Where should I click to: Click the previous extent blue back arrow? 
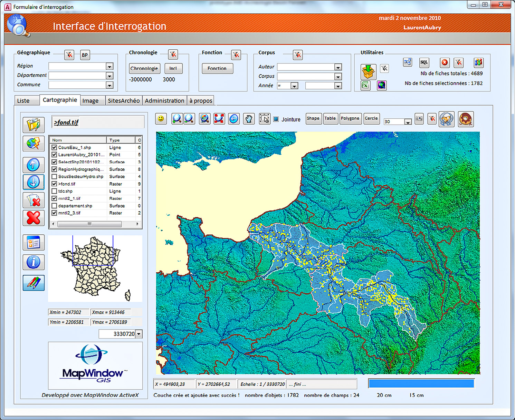234,119
